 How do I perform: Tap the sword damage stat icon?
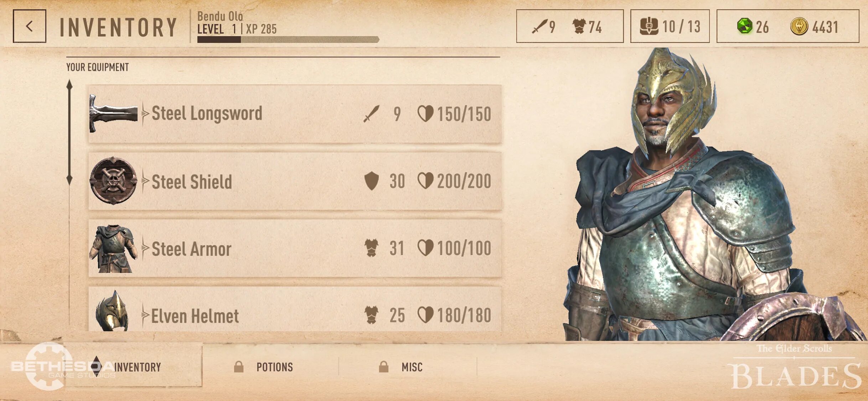[539, 26]
